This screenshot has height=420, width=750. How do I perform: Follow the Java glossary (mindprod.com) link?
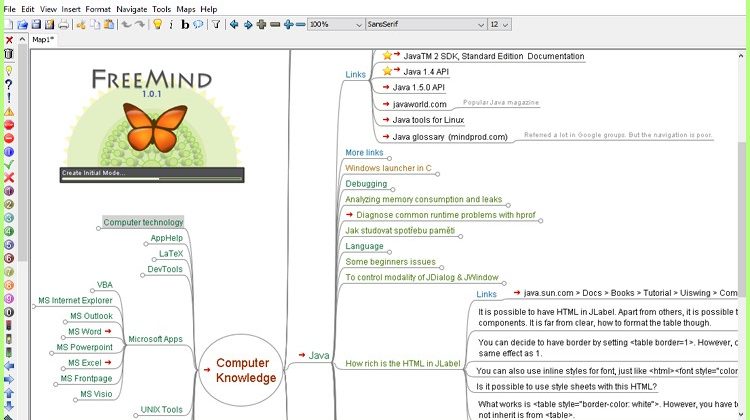pos(450,137)
